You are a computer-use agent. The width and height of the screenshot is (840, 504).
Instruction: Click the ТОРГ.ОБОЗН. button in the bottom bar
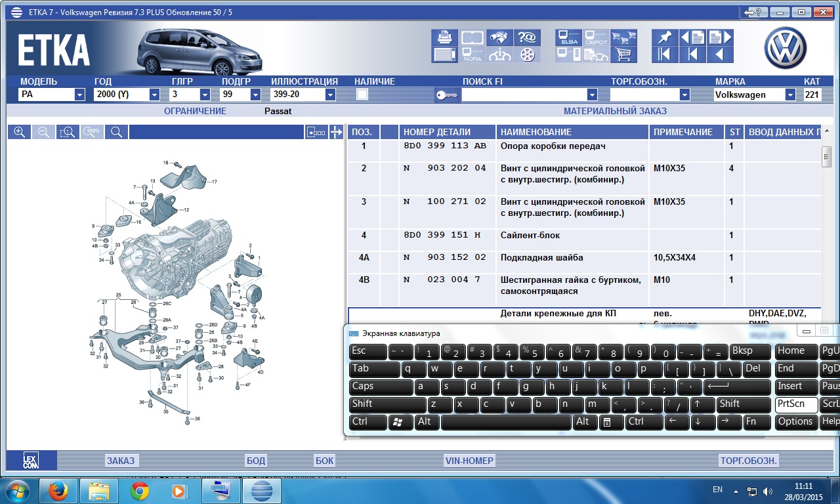pyautogui.click(x=748, y=461)
